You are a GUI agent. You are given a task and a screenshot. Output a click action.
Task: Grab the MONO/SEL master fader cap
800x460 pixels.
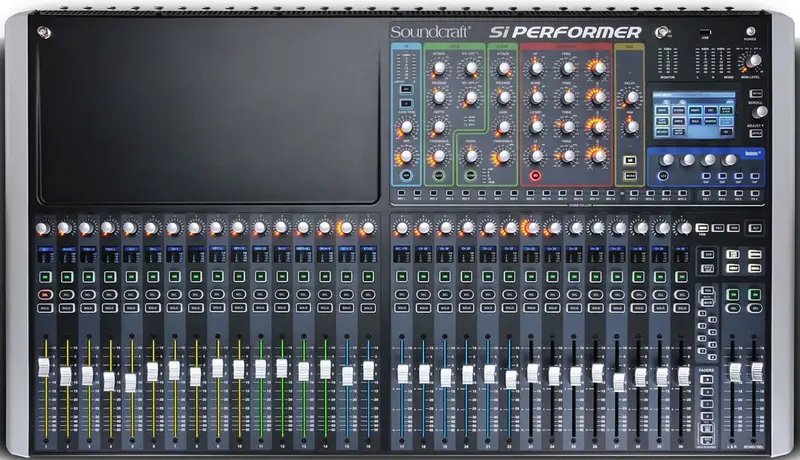(757, 372)
